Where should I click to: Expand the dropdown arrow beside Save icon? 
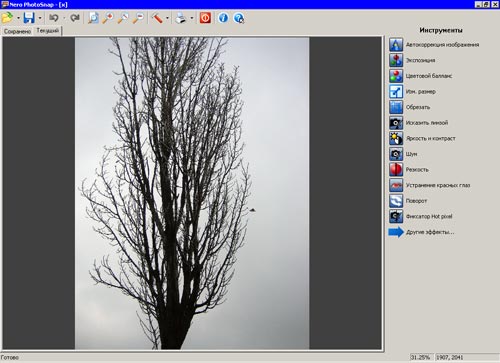(x=40, y=18)
